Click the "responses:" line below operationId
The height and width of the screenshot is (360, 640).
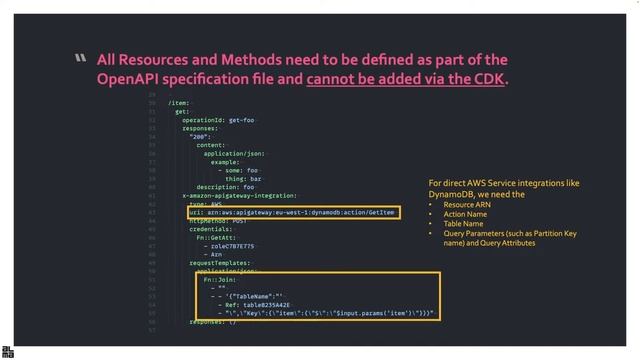[200, 129]
